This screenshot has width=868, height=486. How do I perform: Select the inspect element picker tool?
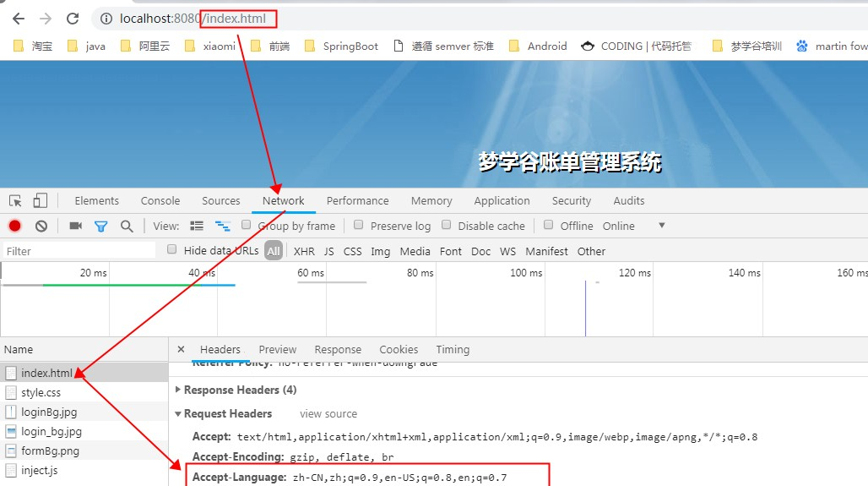click(15, 200)
